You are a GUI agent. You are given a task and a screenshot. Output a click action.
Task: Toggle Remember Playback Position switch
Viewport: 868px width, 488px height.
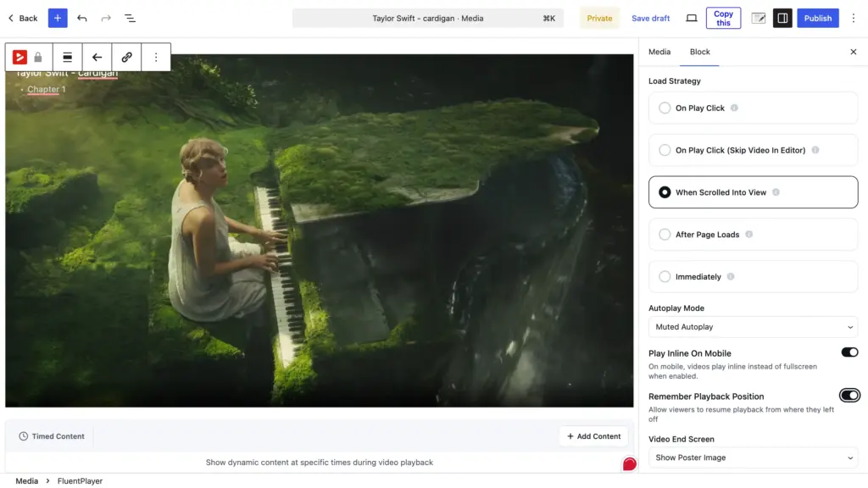pos(849,396)
